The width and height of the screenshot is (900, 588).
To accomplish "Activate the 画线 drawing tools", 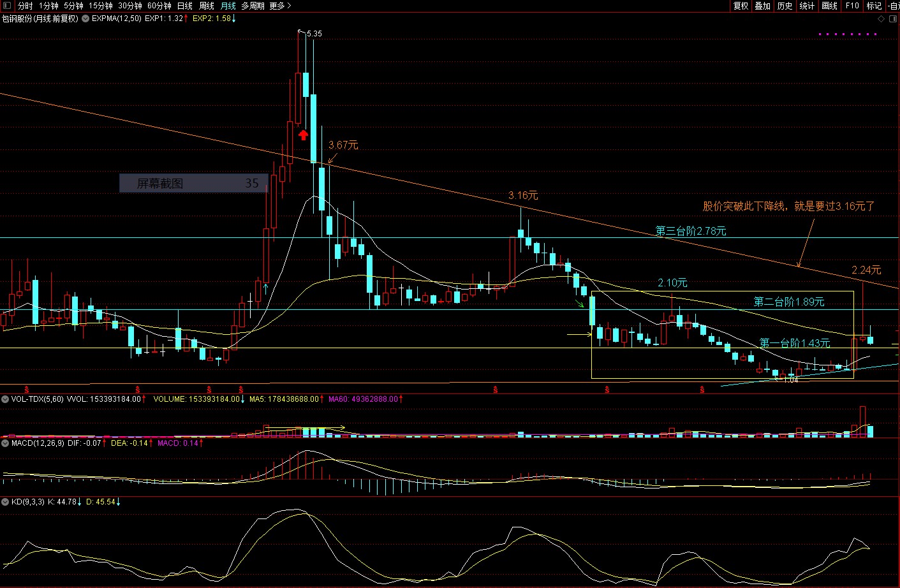I will click(x=830, y=6).
